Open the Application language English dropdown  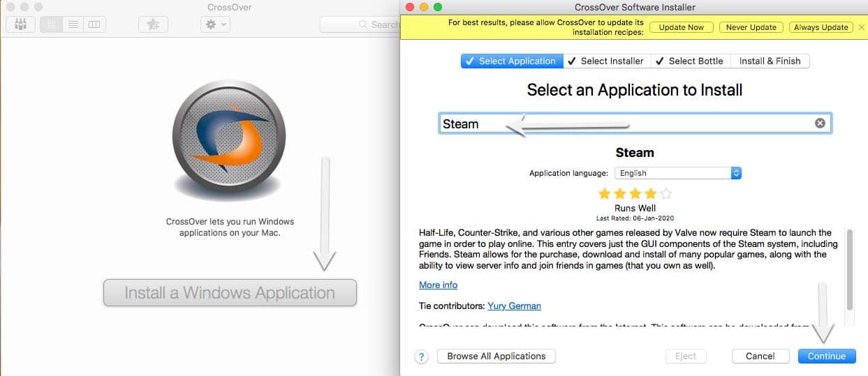[677, 173]
